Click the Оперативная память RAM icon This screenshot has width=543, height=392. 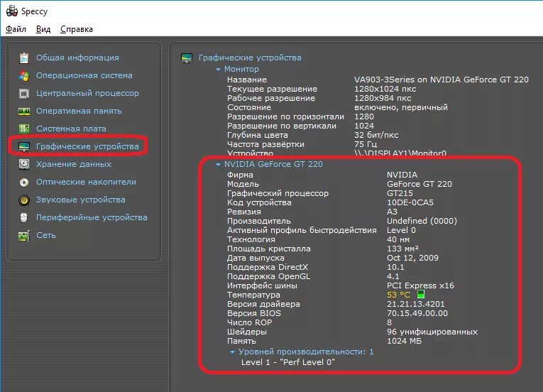click(24, 111)
